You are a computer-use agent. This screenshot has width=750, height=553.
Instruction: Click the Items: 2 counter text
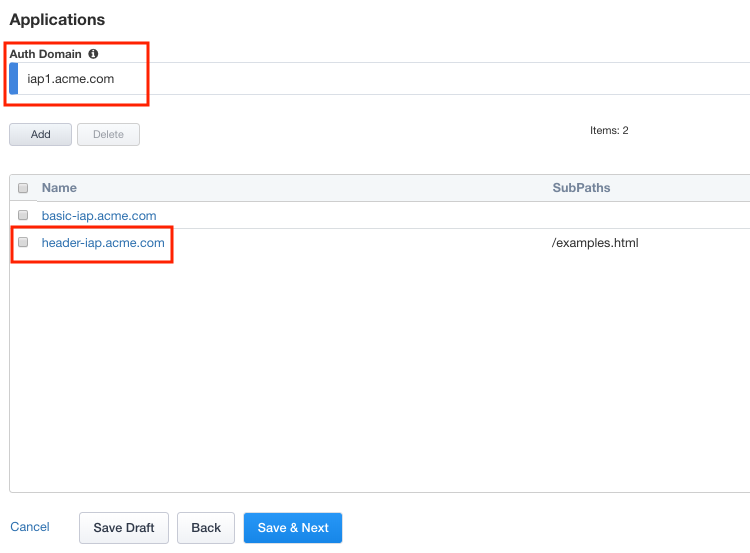(x=609, y=130)
